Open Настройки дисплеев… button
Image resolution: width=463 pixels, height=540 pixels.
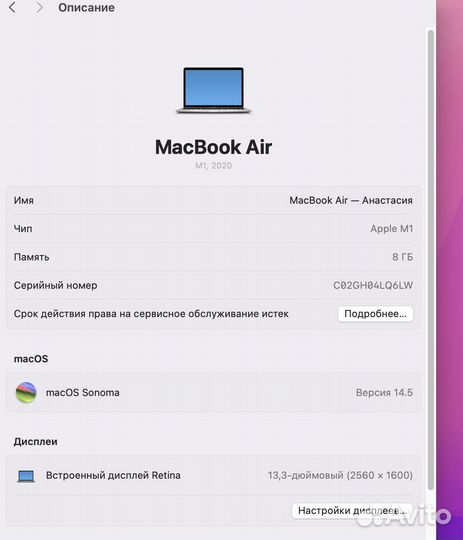(x=352, y=510)
